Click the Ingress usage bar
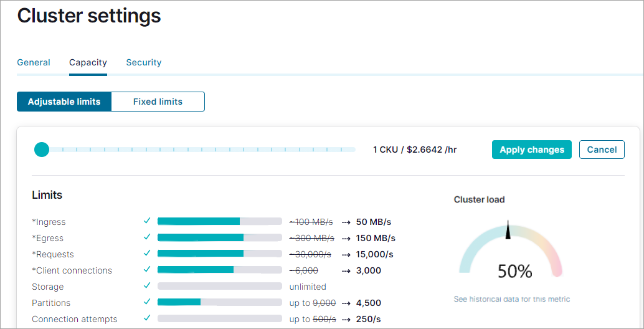Screen dimensions: 644x329 tap(219, 221)
